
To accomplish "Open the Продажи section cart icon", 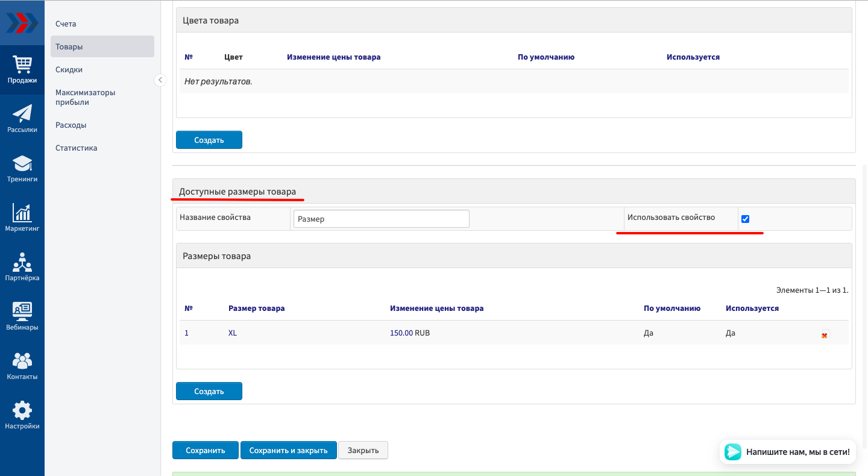I will point(22,64).
